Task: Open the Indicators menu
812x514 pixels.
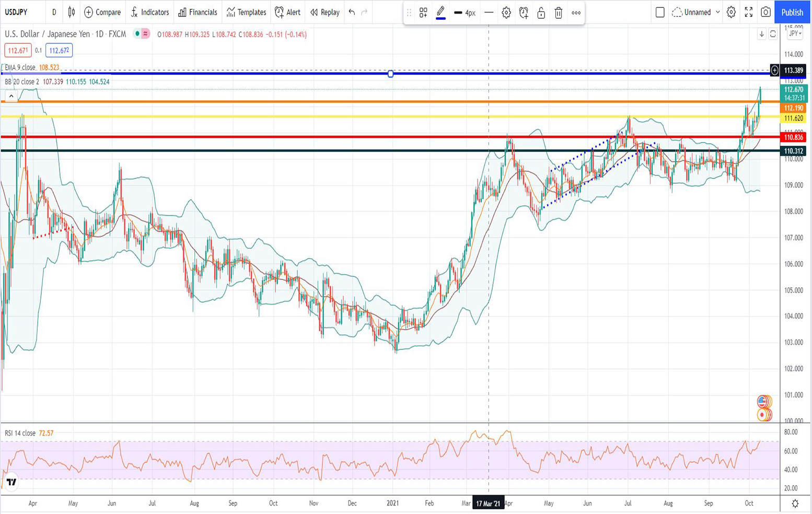Action: [149, 12]
